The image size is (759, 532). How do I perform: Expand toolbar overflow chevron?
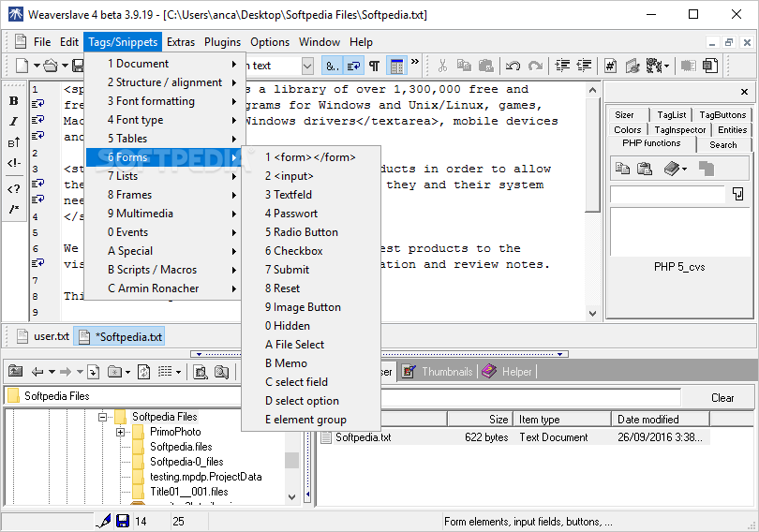pyautogui.click(x=415, y=62)
